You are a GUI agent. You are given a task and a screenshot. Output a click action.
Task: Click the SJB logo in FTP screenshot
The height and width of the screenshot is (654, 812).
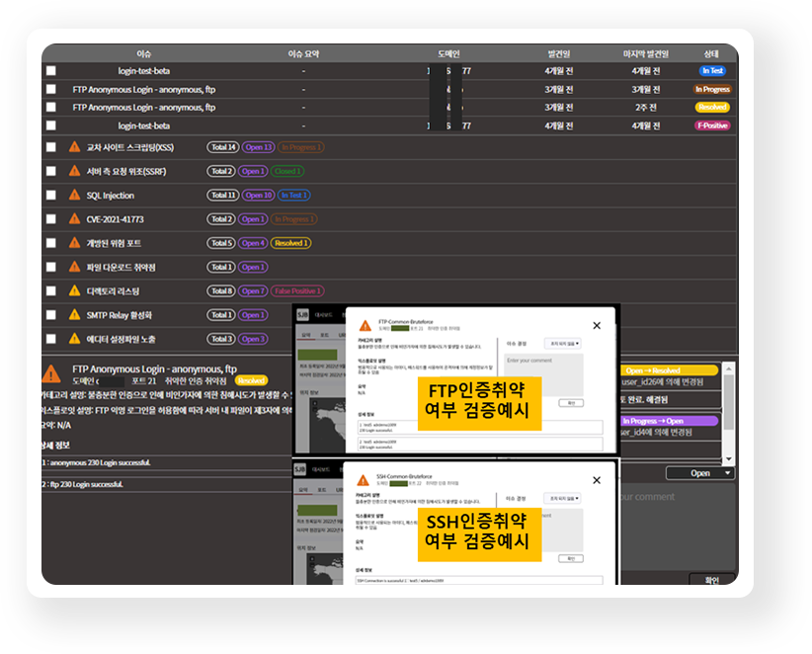pos(302,313)
